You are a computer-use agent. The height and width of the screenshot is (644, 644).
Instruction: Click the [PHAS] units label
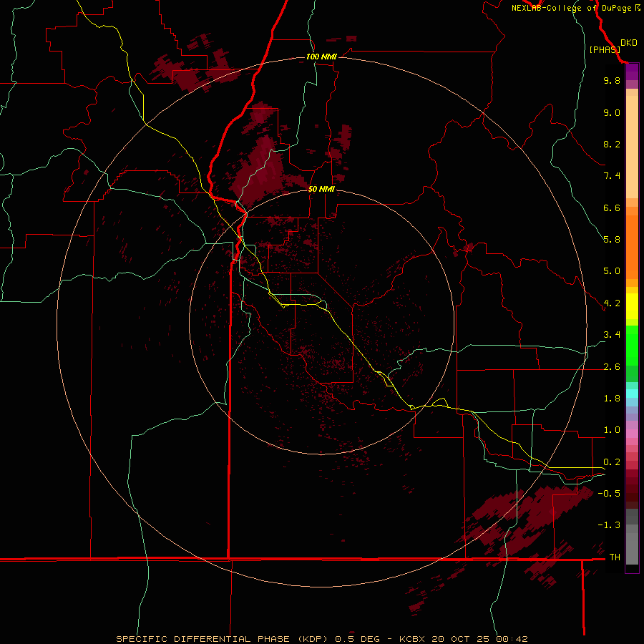click(x=605, y=49)
